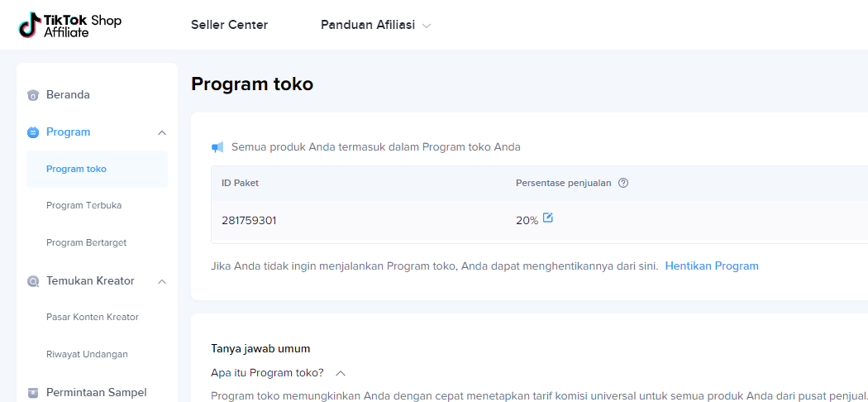Open Seller Center from top navigation

coord(229,25)
